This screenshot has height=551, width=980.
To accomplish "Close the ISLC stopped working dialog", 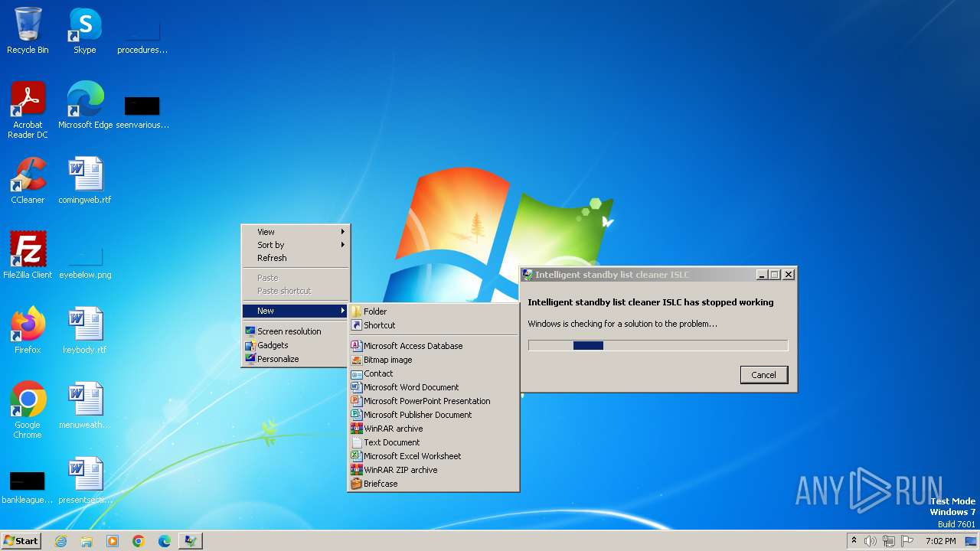I will click(789, 275).
